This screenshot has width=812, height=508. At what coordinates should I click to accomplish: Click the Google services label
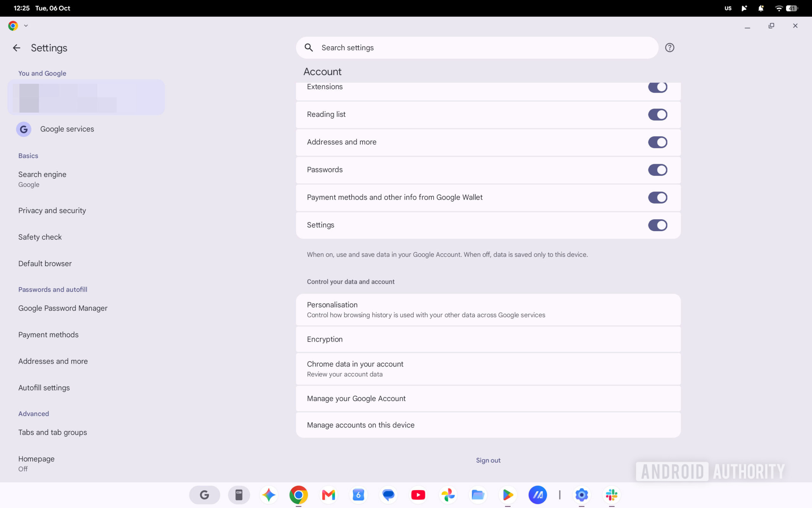[x=67, y=129]
